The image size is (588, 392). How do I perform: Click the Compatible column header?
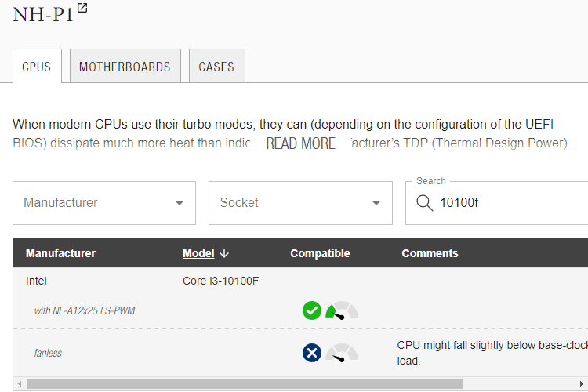320,253
